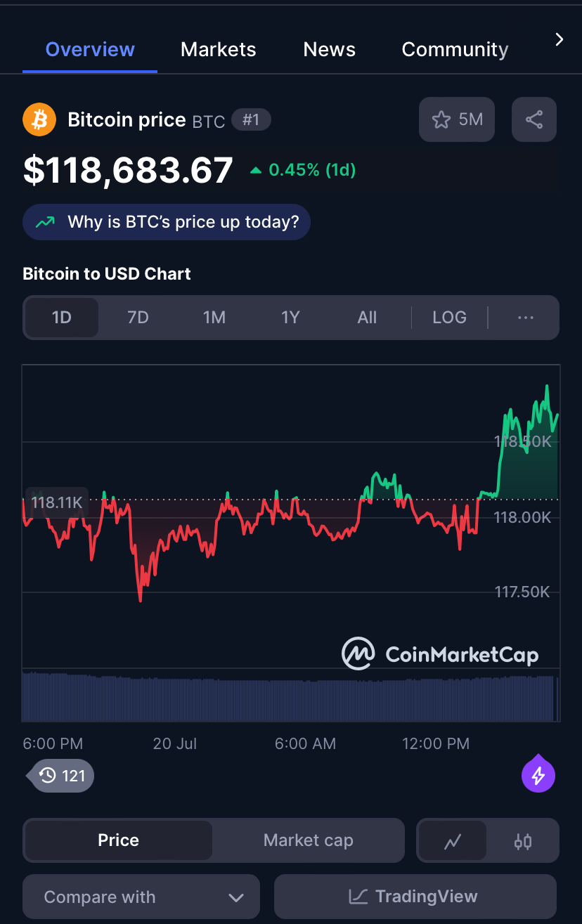The image size is (582, 924).
Task: Open the TradingView chart button
Action: point(415,897)
